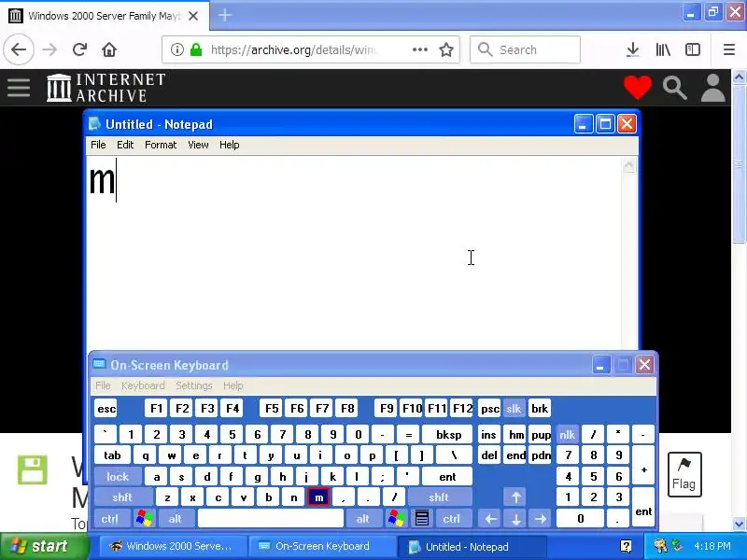Open Internet Archive hamburger navigation menu
Image resolution: width=747 pixels, height=560 pixels.
(x=19, y=88)
